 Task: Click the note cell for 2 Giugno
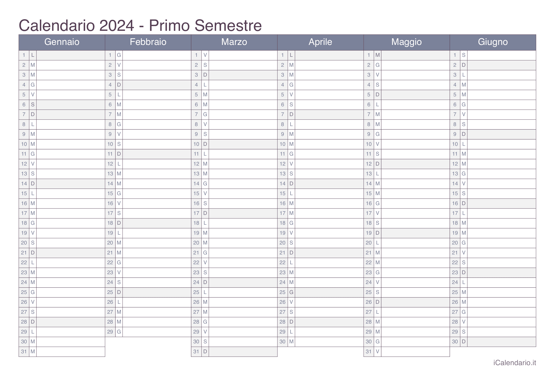502,65
